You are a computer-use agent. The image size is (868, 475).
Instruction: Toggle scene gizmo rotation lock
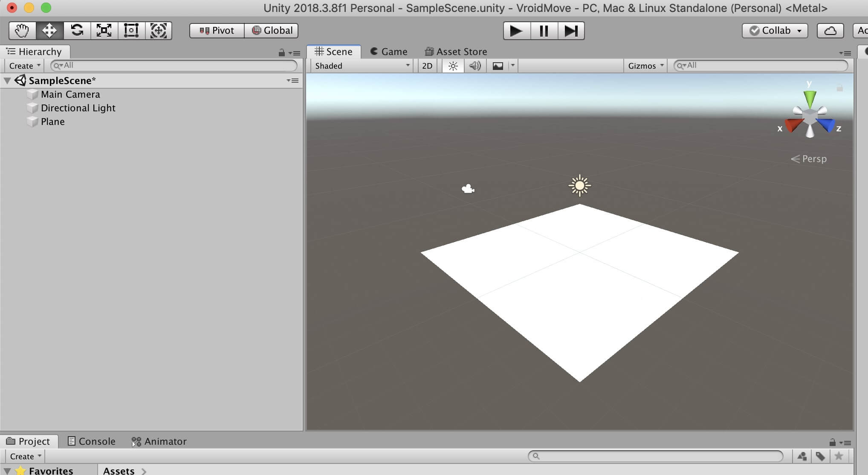[x=839, y=88]
